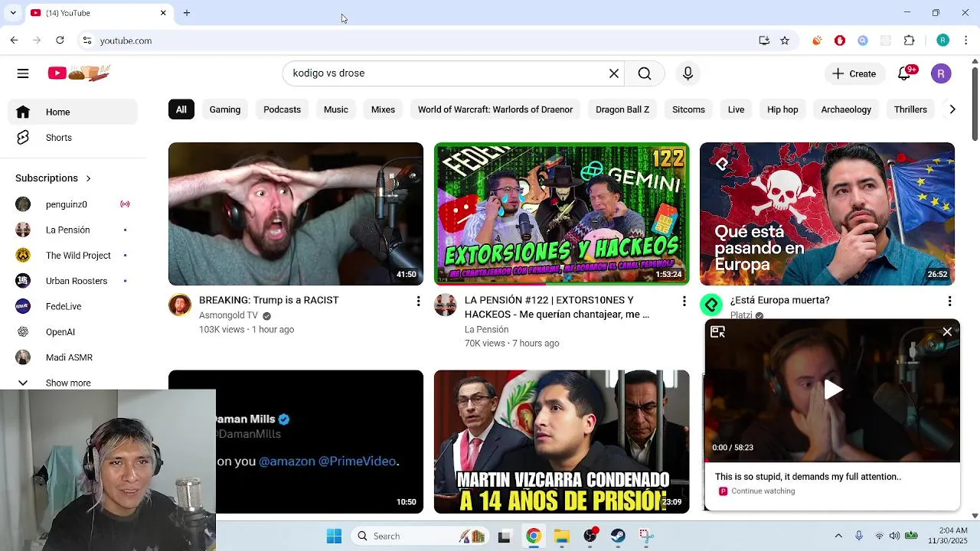Open the YouTube guide hamburger menu

click(23, 73)
